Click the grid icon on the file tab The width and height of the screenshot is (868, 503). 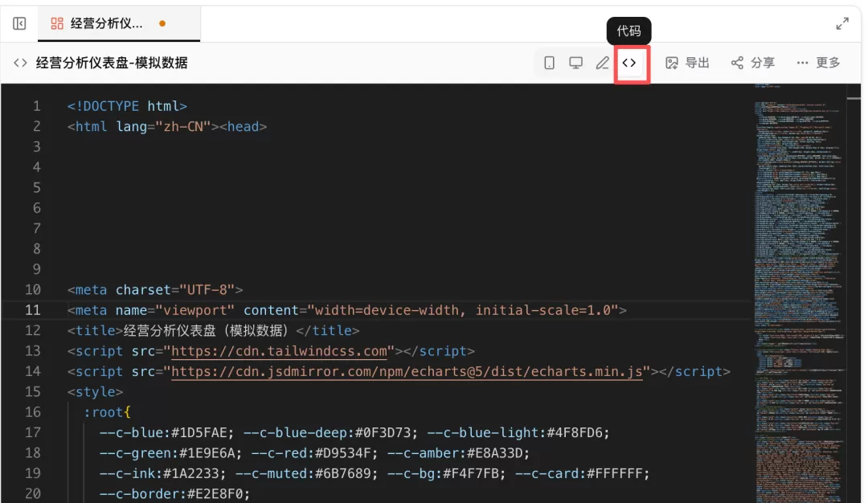(57, 23)
